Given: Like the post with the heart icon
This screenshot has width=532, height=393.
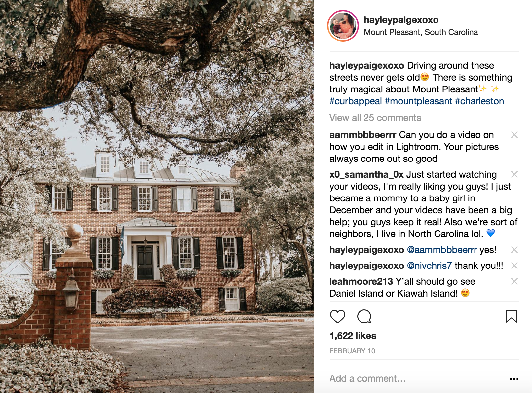Looking at the screenshot, I should click(x=337, y=316).
